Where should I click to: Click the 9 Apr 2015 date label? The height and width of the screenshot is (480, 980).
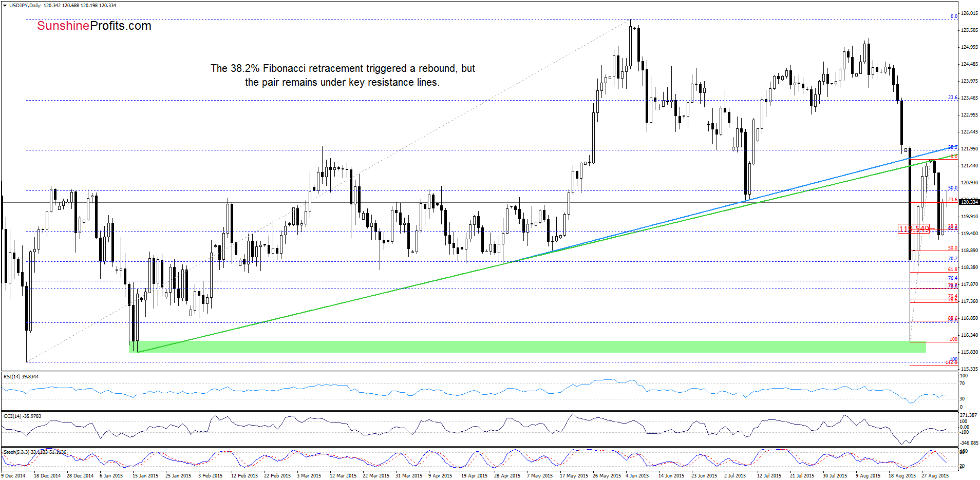(440, 476)
